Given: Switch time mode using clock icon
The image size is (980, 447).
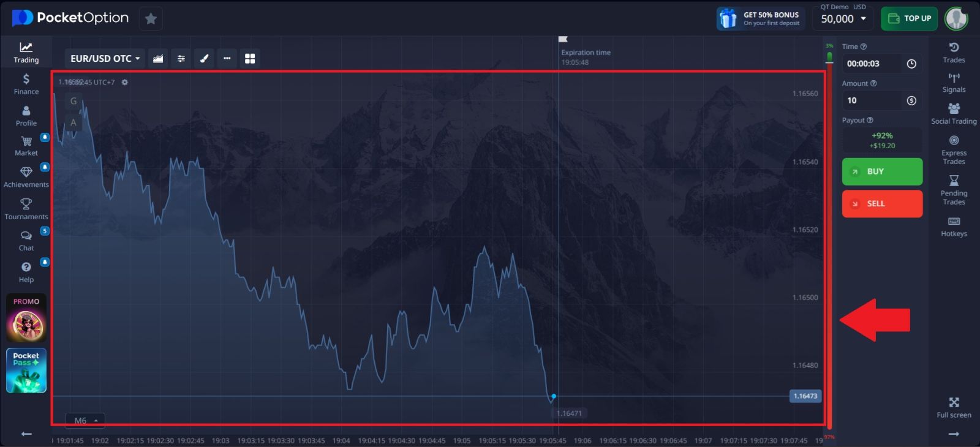Looking at the screenshot, I should (x=911, y=64).
